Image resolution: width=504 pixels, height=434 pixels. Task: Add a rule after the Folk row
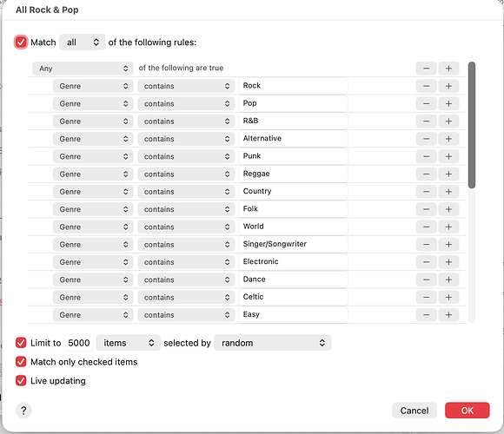click(x=448, y=209)
